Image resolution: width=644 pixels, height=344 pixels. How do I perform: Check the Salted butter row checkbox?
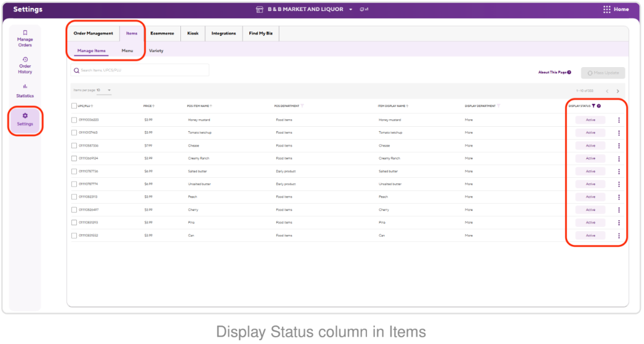pos(74,171)
